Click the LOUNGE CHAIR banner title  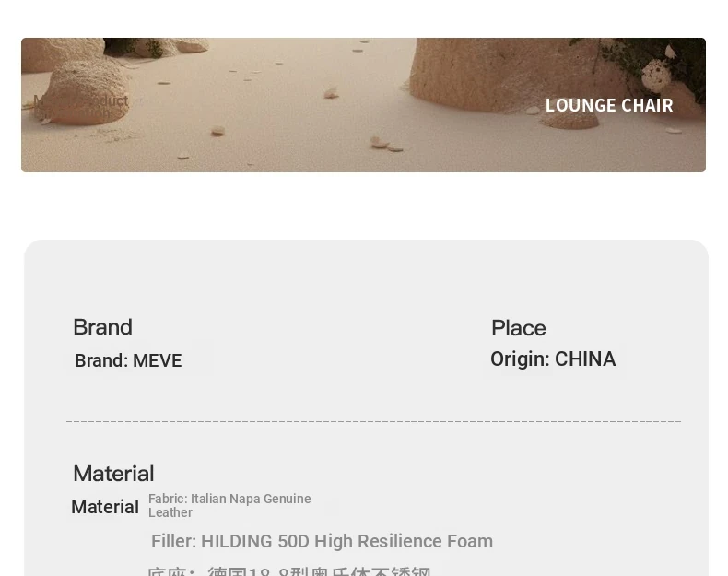pos(609,105)
